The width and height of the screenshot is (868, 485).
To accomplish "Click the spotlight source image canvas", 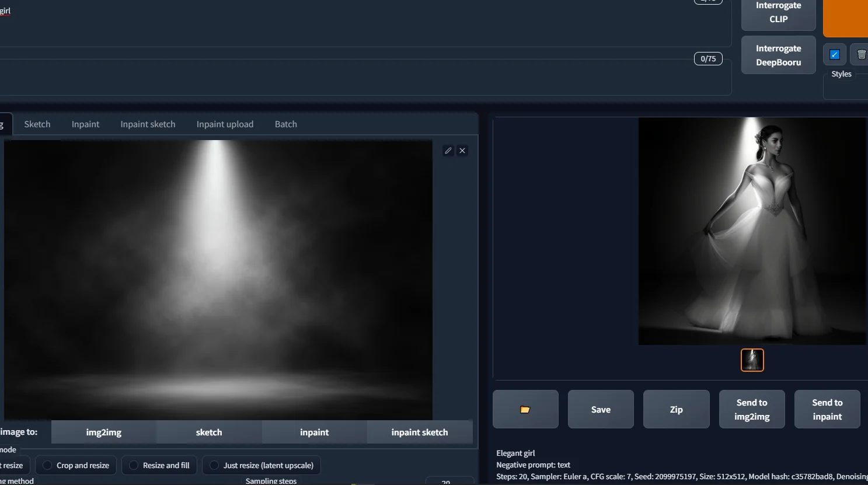I will [x=218, y=280].
